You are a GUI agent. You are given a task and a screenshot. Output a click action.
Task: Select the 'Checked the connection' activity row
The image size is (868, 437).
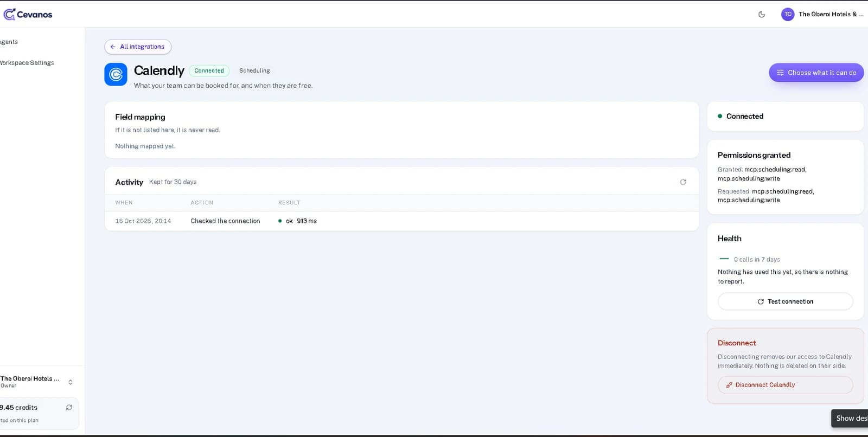pyautogui.click(x=401, y=221)
